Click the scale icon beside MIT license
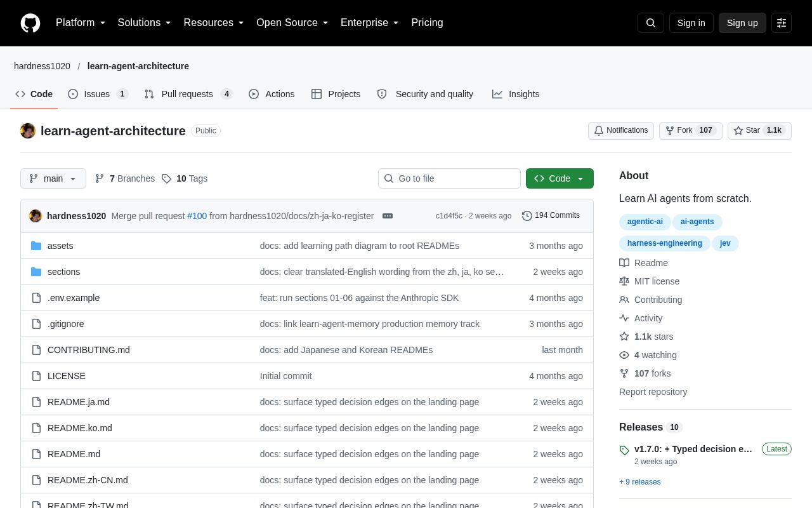Viewport: 812px width, 508px height. pos(624,281)
